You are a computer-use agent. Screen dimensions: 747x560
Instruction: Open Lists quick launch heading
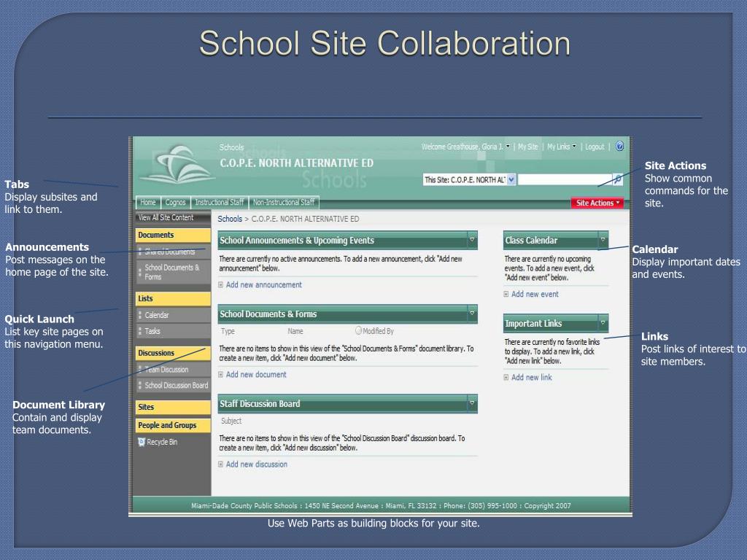coord(173,298)
